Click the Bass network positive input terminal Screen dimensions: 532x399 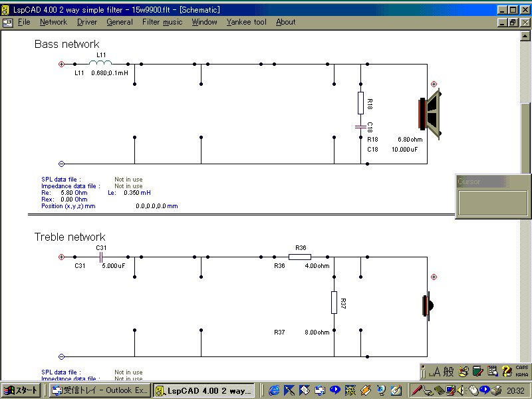(61, 65)
